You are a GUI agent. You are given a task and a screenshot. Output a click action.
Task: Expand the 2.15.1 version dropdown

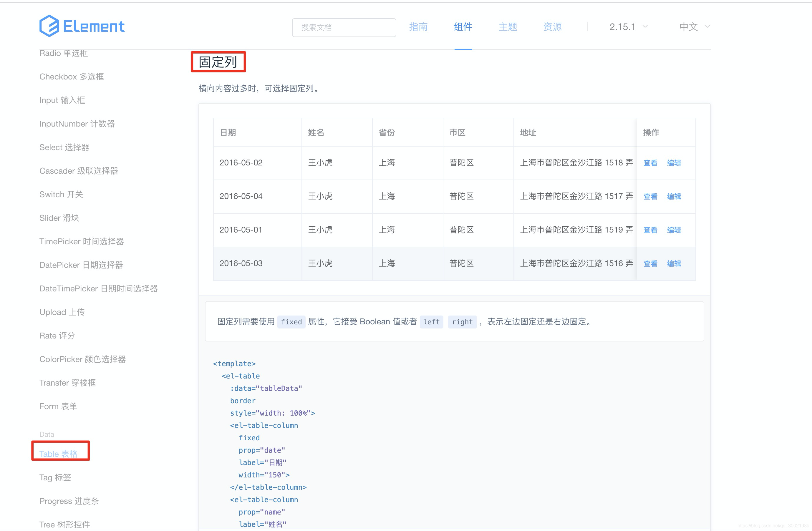(629, 26)
